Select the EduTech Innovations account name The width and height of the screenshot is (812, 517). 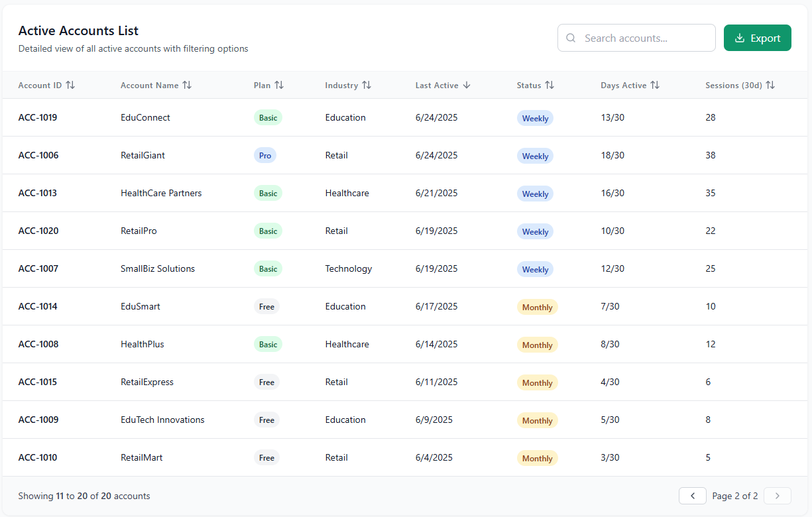162,420
